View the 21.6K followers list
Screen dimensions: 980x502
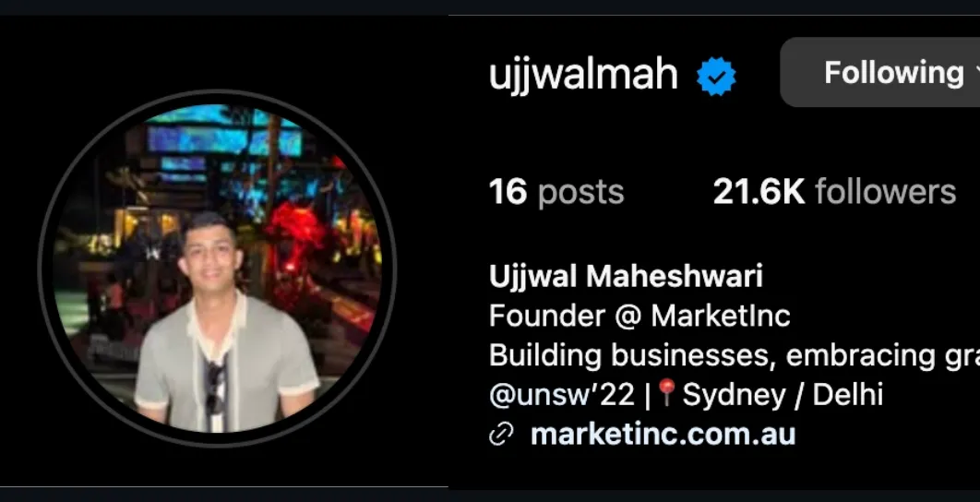[x=834, y=191]
